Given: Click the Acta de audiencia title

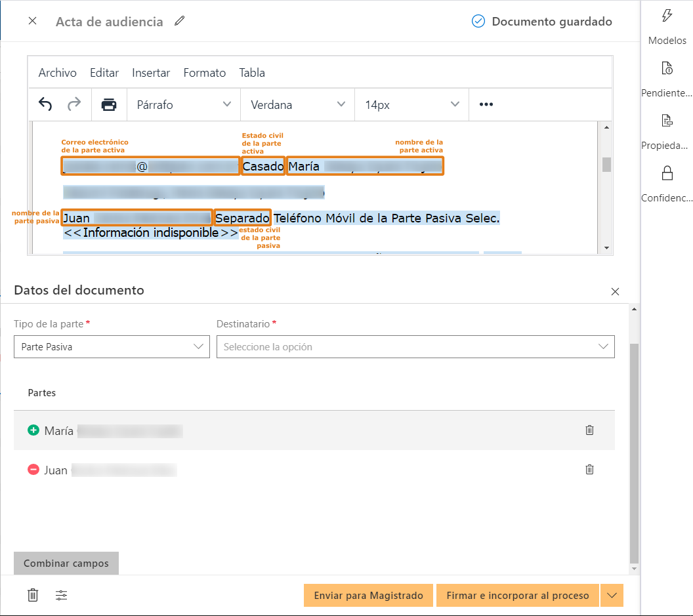Looking at the screenshot, I should [x=109, y=22].
